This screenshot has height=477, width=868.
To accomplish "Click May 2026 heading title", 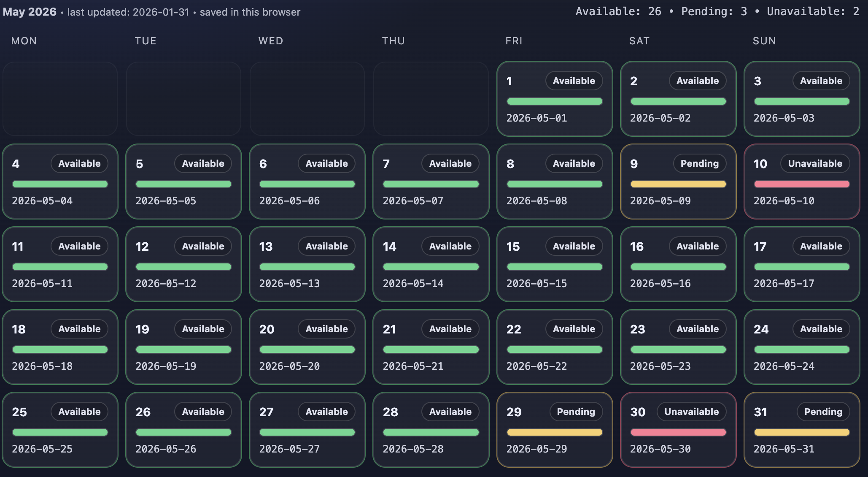I will [30, 12].
